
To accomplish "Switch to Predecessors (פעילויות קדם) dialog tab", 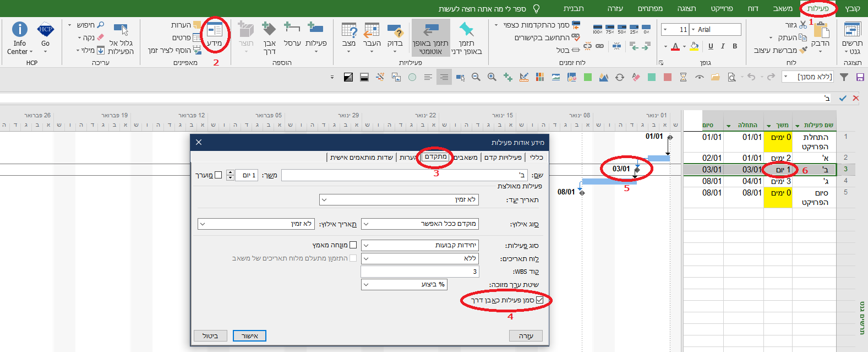I will 503,158.
